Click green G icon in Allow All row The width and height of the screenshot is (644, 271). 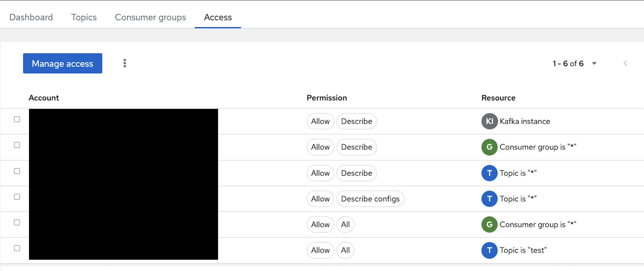click(x=489, y=224)
